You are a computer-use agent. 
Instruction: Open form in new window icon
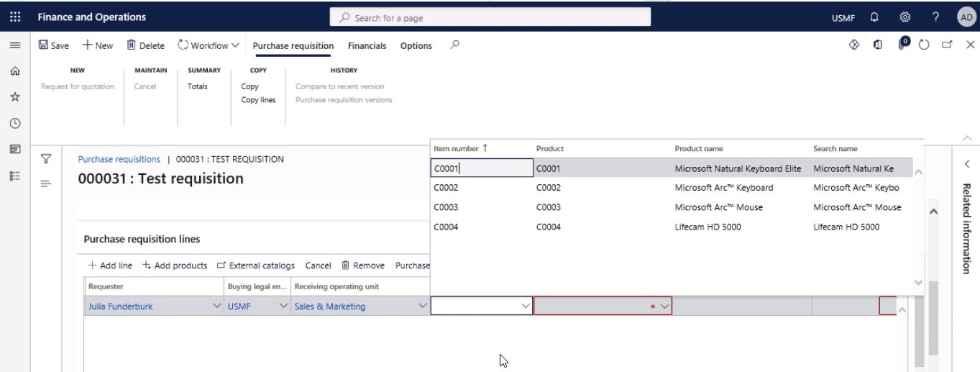(x=947, y=45)
